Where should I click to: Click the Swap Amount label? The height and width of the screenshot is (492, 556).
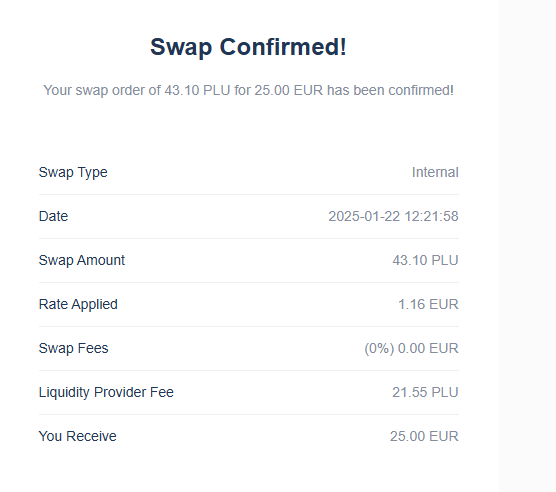tap(82, 260)
